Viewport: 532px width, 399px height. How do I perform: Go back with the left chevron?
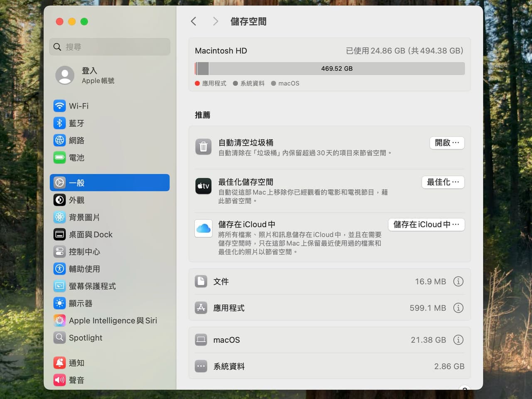(x=194, y=21)
